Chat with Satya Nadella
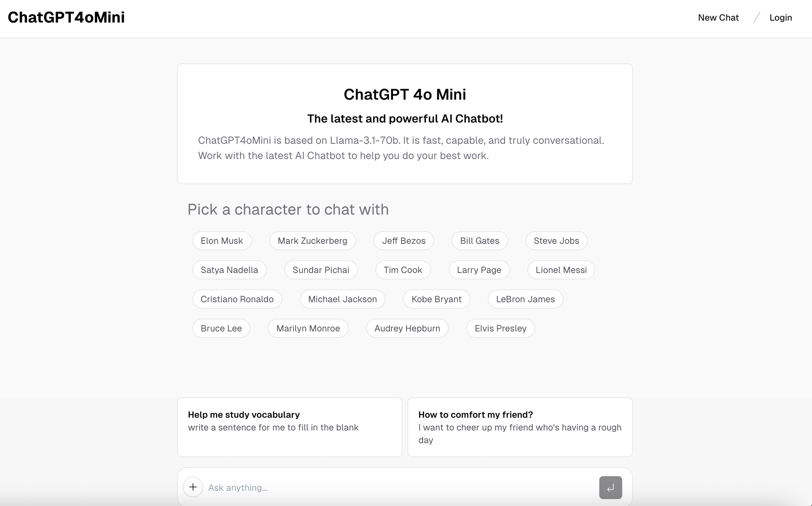 [229, 270]
